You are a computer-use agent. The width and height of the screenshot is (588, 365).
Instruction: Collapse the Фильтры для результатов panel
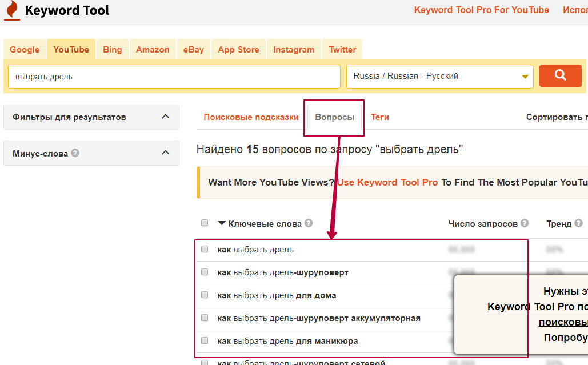166,117
